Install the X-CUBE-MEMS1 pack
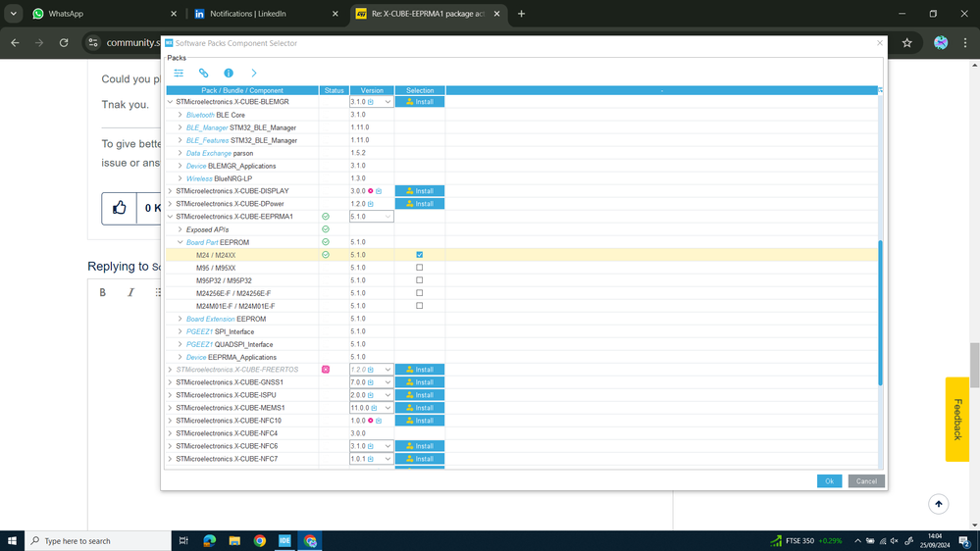This screenshot has height=551, width=980. [420, 408]
